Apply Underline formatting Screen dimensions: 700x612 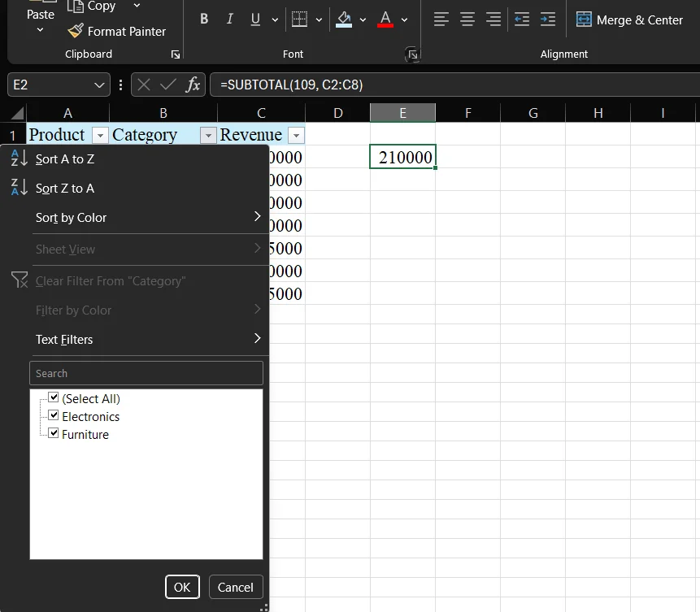255,19
